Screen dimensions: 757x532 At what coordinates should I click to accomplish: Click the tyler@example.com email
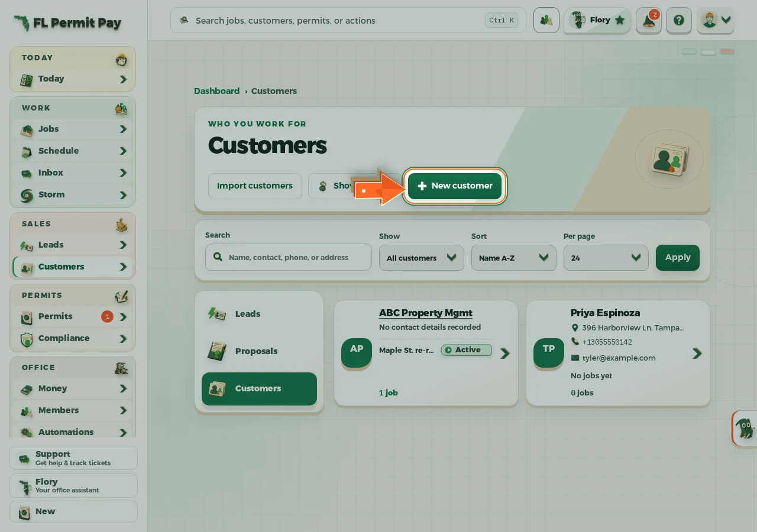point(619,358)
